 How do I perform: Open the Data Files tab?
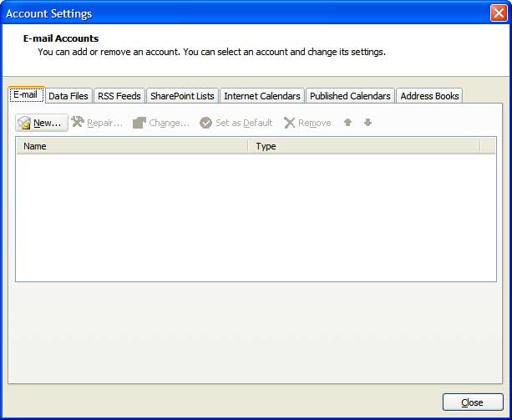point(68,96)
